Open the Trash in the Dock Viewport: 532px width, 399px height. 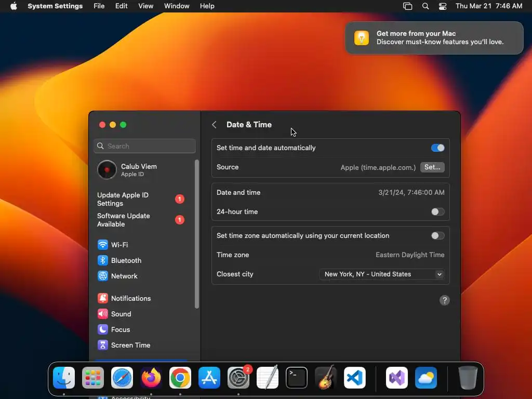(468, 378)
